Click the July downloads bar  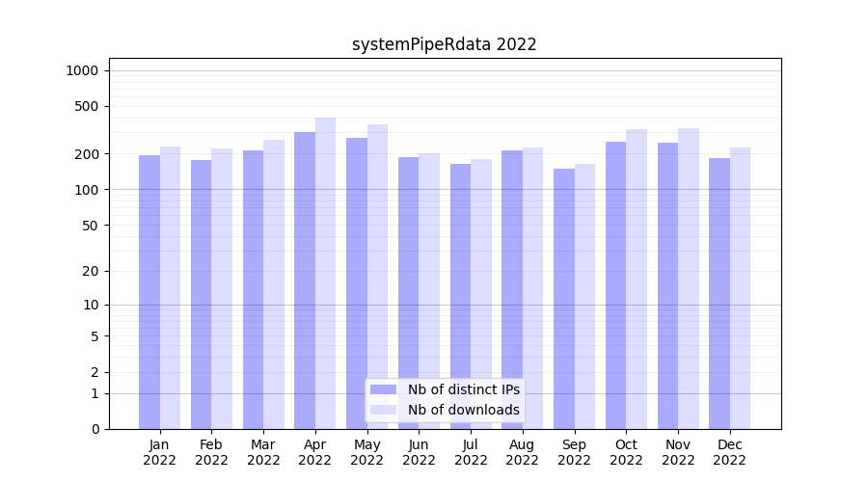(x=481, y=294)
